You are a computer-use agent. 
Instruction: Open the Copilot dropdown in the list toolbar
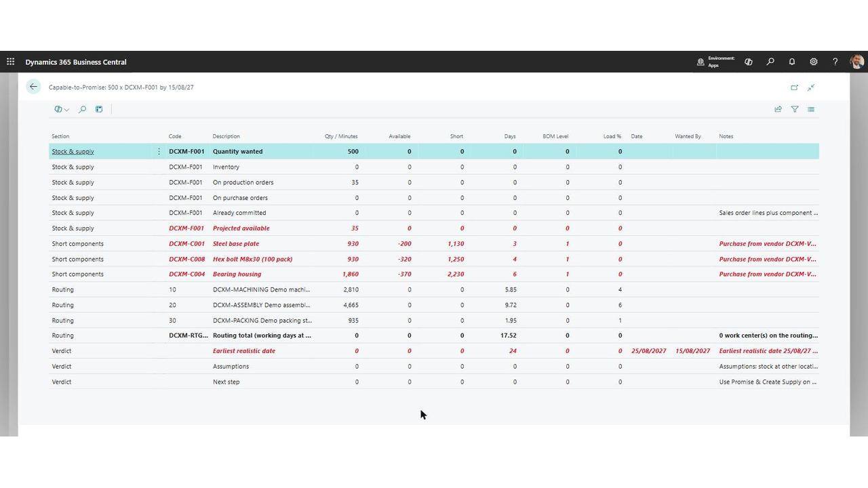pyautogui.click(x=62, y=109)
